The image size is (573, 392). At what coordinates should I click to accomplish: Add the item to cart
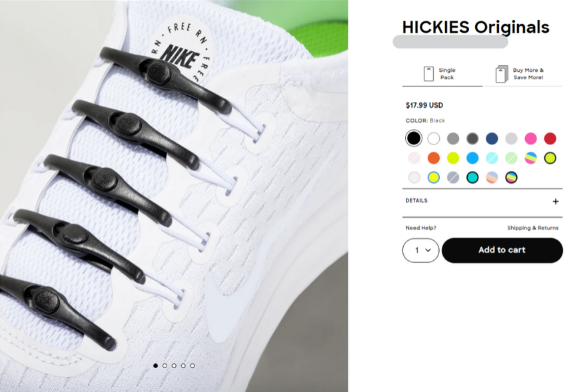pos(502,250)
